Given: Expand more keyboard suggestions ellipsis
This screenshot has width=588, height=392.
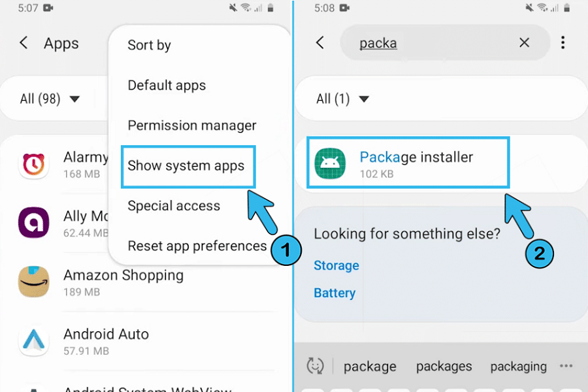Looking at the screenshot, I should 566,366.
